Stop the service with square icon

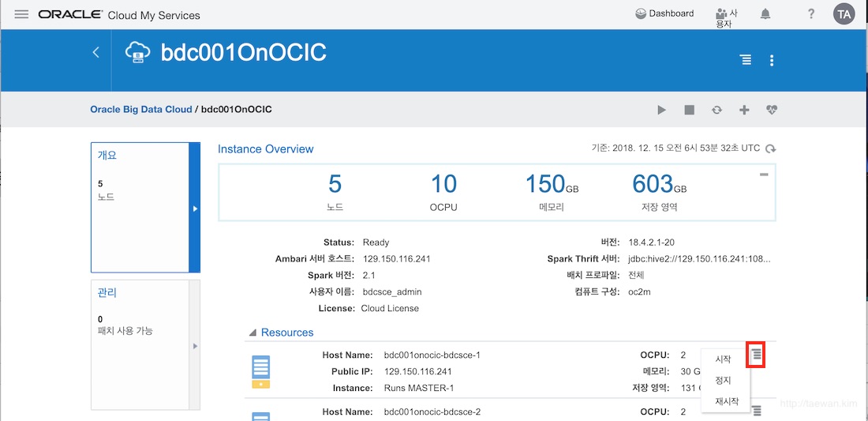click(x=689, y=111)
